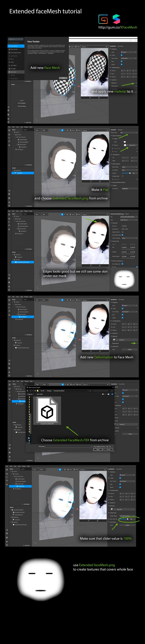
Task: Click From AR Library import button
Action: [22, 106]
